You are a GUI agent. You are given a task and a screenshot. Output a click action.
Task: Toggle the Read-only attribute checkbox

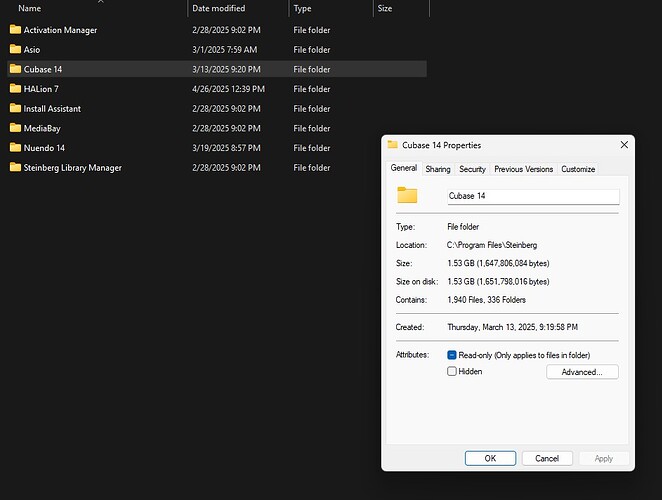[x=452, y=355]
